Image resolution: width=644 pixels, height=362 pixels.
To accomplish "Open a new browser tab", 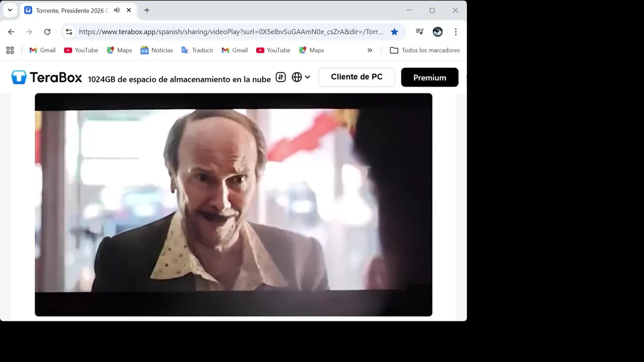I will tap(146, 10).
